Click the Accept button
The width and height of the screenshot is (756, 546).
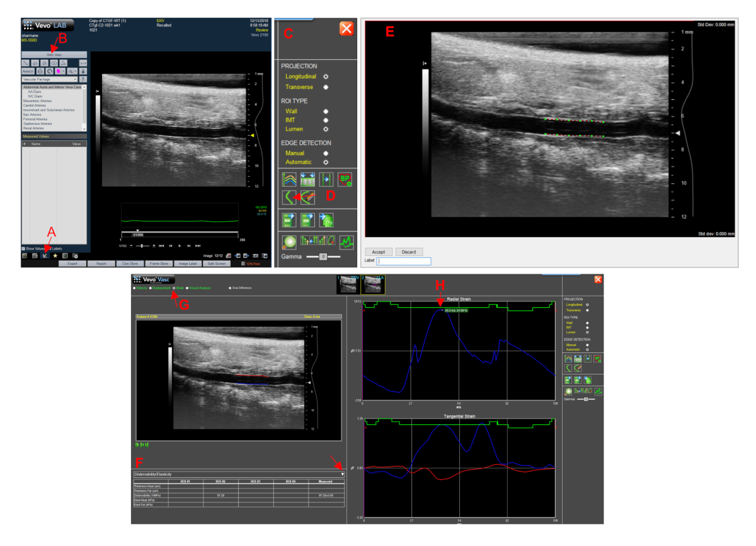(x=379, y=252)
